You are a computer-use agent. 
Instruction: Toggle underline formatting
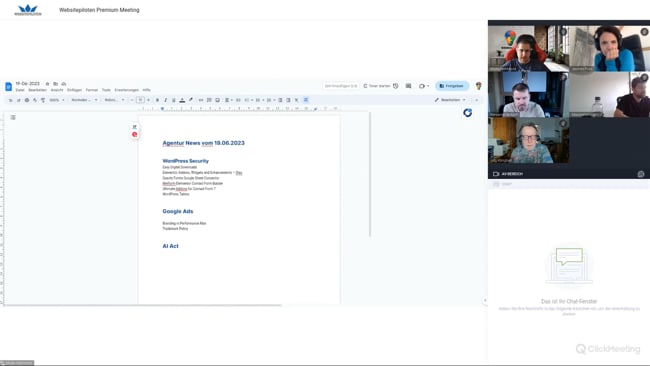[x=174, y=100]
